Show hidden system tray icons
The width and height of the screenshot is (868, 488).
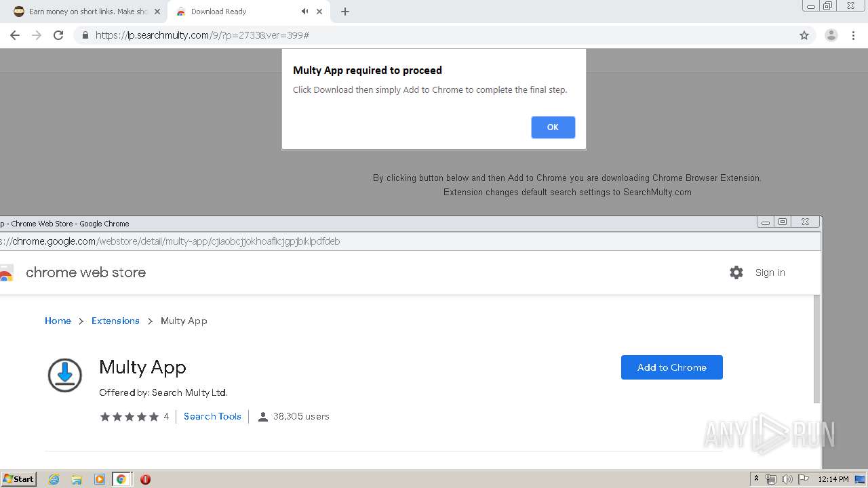pyautogui.click(x=757, y=479)
